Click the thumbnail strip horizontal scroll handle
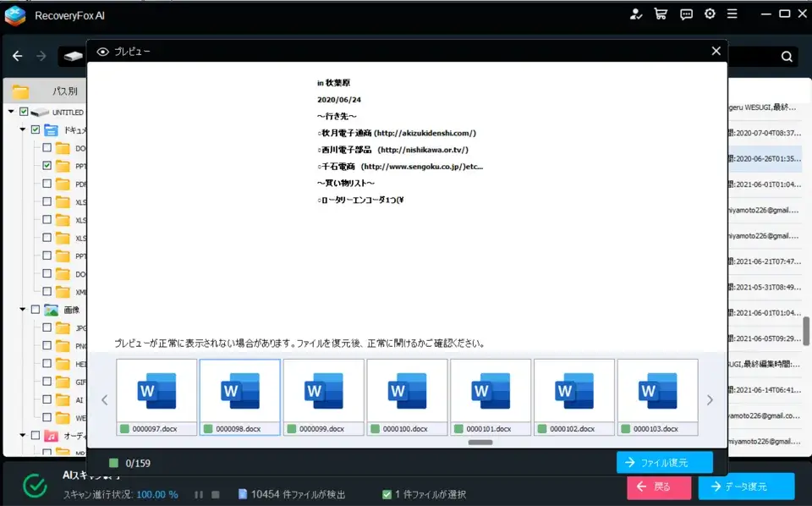 480,443
